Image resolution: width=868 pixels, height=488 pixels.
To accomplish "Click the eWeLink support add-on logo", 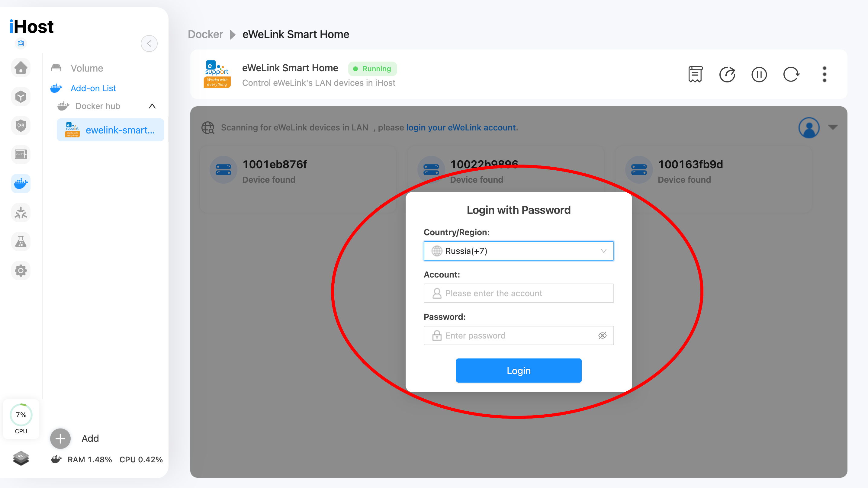I will [x=217, y=74].
